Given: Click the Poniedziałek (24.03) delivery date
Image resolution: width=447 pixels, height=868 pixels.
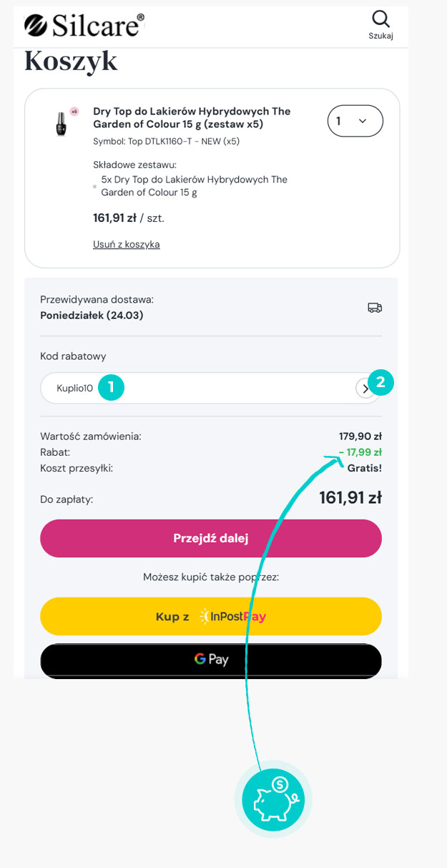Looking at the screenshot, I should pyautogui.click(x=92, y=315).
